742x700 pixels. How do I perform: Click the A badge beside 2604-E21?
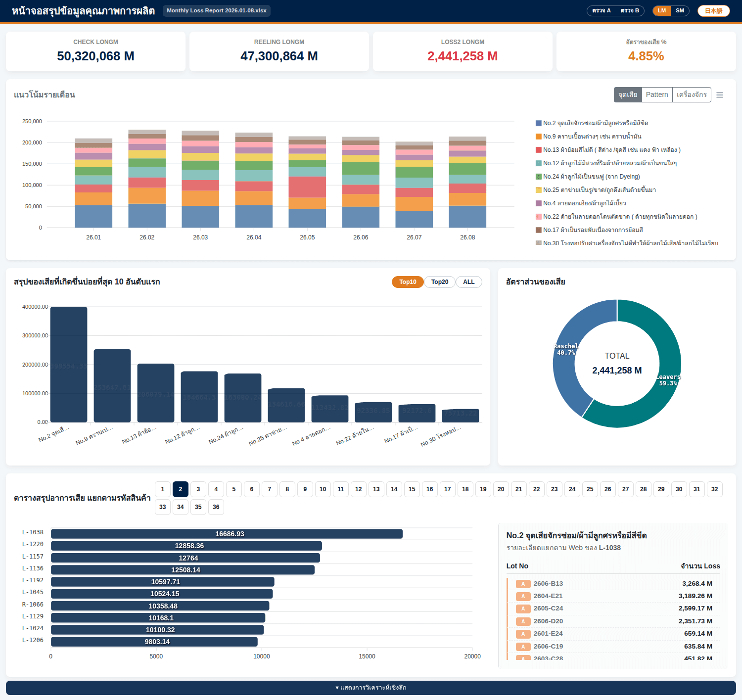coord(523,597)
